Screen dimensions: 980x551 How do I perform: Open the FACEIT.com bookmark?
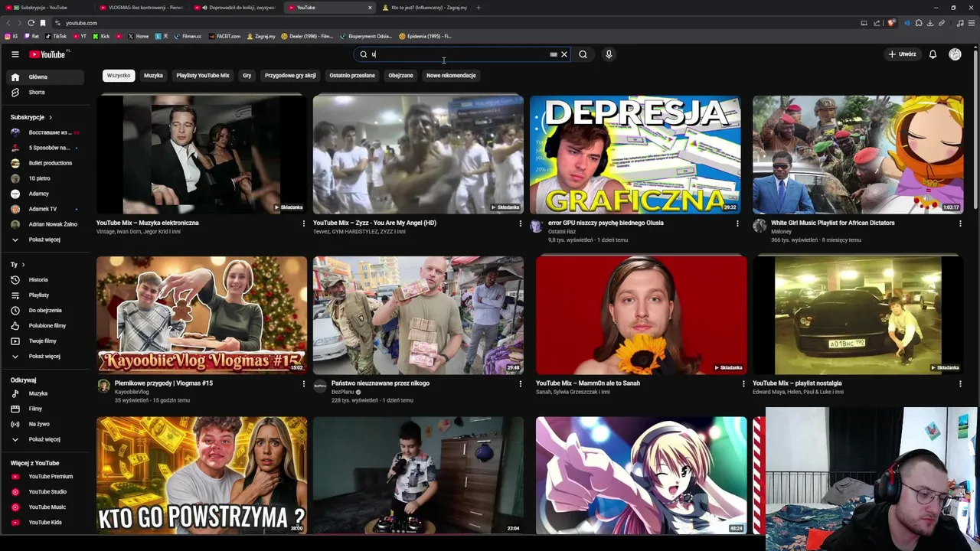coord(225,36)
